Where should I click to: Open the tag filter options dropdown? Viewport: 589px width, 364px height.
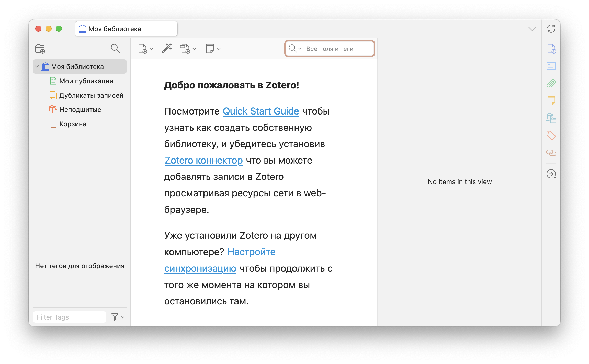coord(118,317)
